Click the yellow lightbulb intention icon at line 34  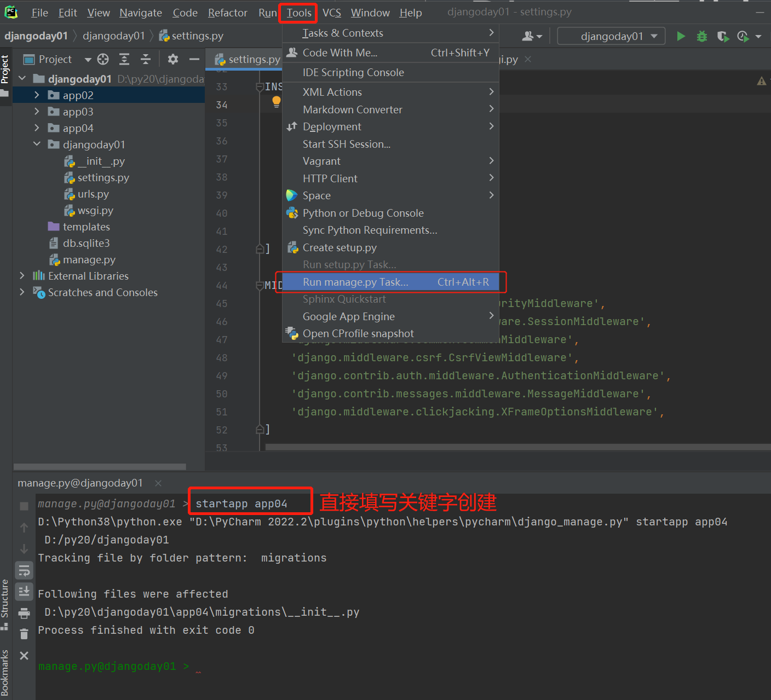tap(276, 101)
